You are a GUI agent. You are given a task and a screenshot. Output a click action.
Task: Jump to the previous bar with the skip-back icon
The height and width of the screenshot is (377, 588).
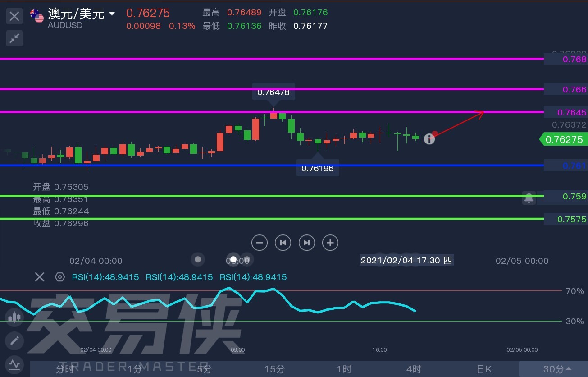(x=283, y=243)
